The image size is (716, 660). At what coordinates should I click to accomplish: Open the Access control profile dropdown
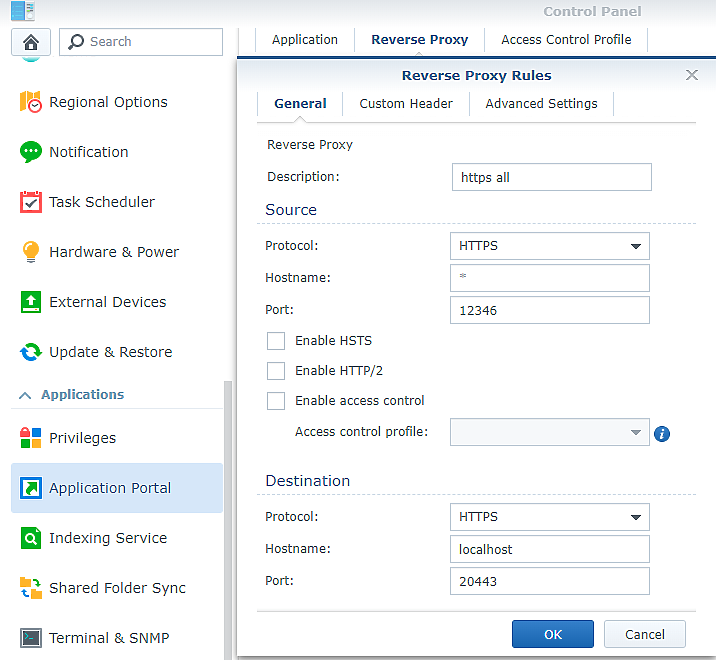[550, 432]
